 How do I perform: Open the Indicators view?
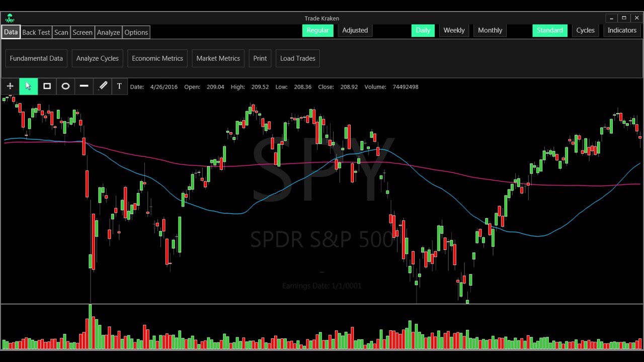pos(622,30)
